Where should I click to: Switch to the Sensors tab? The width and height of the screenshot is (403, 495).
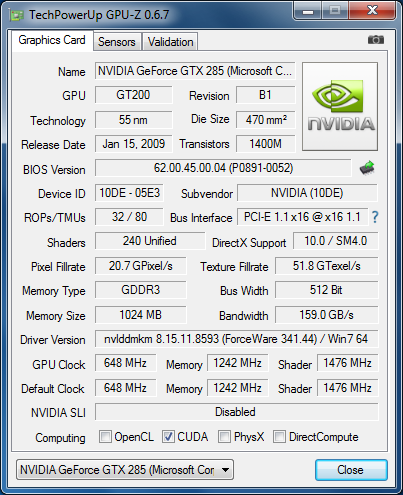click(x=117, y=42)
